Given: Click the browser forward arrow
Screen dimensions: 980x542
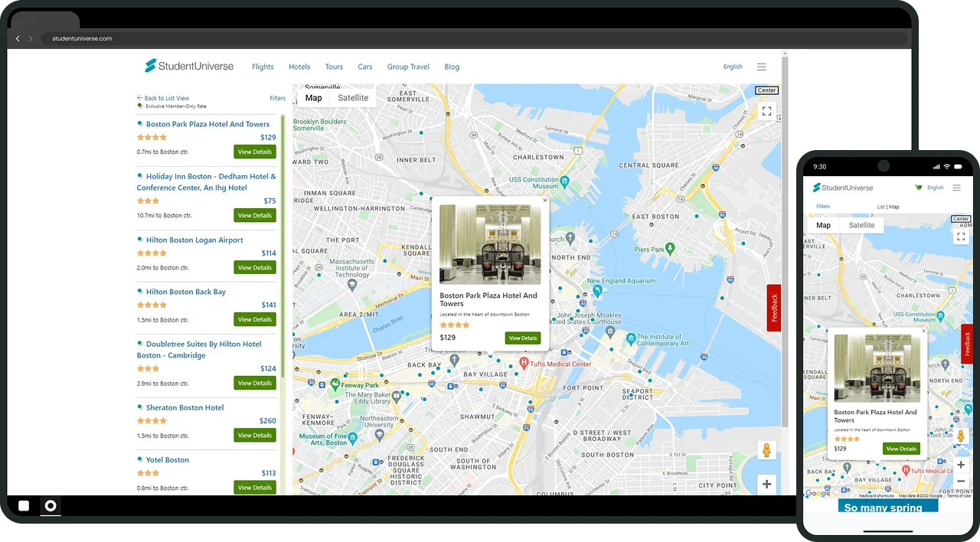Looking at the screenshot, I should pos(31,38).
